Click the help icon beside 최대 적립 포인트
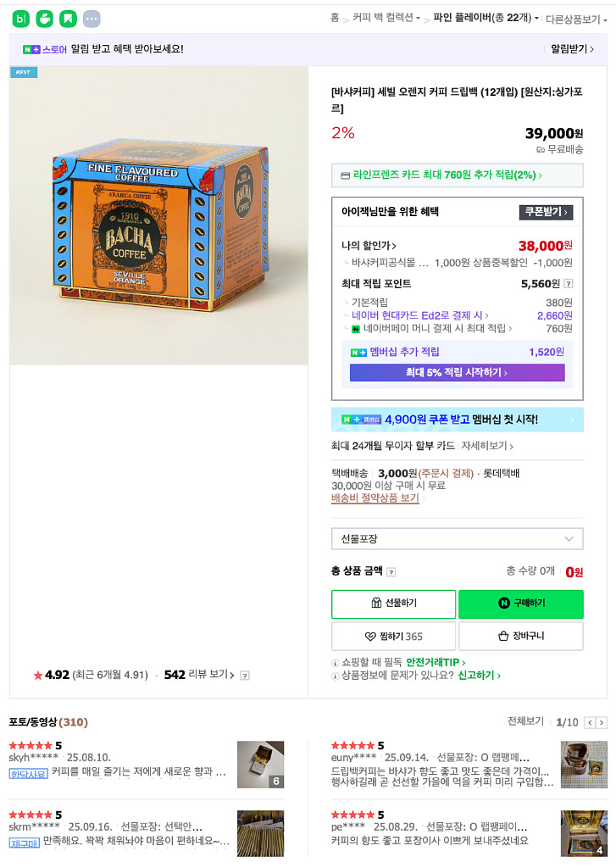 point(569,284)
